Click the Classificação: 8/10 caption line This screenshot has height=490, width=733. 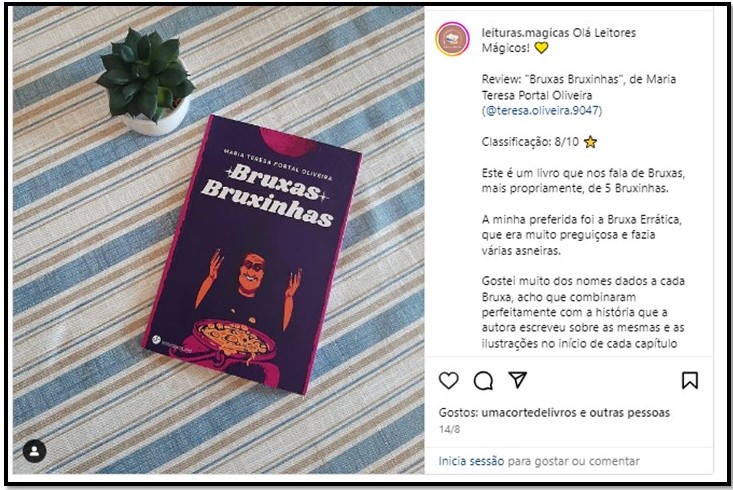pyautogui.click(x=539, y=142)
